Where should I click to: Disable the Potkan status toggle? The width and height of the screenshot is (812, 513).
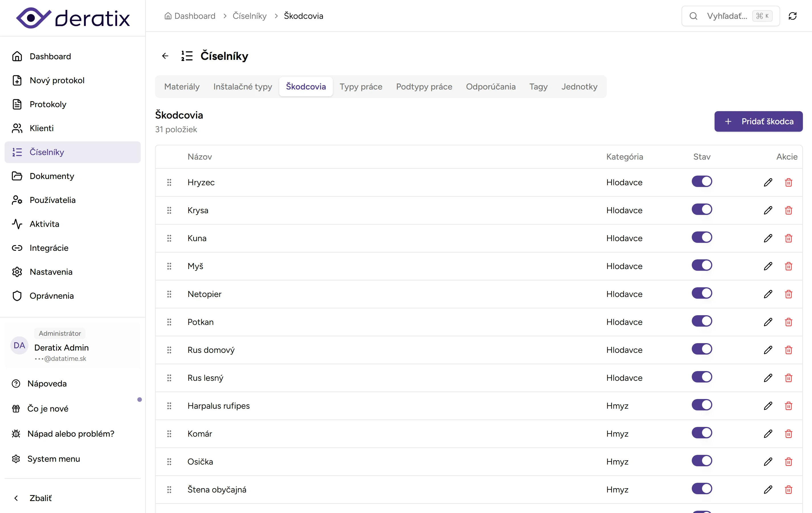pyautogui.click(x=702, y=321)
